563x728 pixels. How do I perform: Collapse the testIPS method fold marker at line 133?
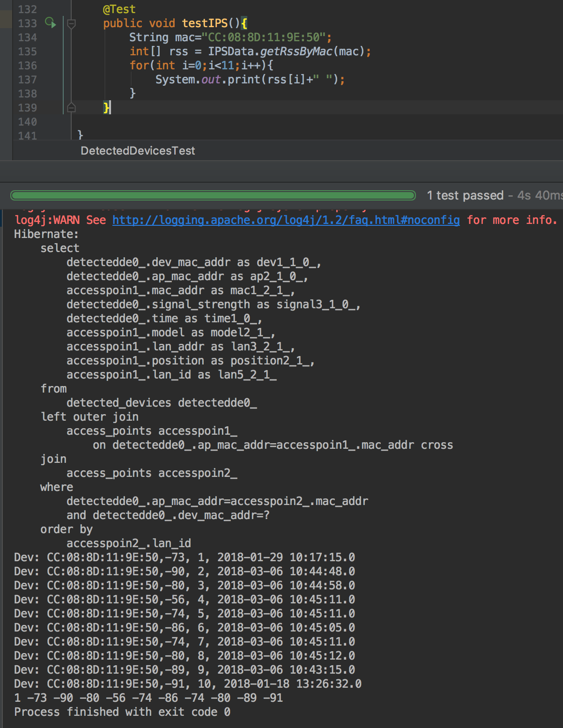pyautogui.click(x=71, y=23)
